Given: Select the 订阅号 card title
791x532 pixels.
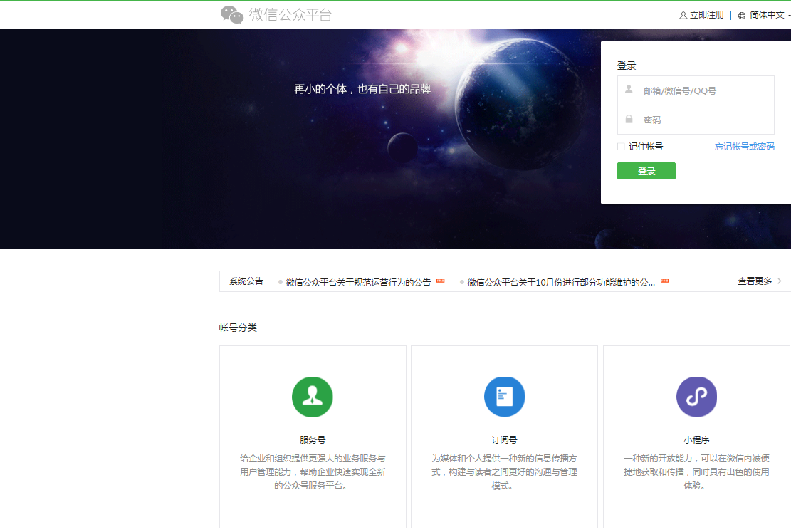Looking at the screenshot, I should (x=505, y=440).
